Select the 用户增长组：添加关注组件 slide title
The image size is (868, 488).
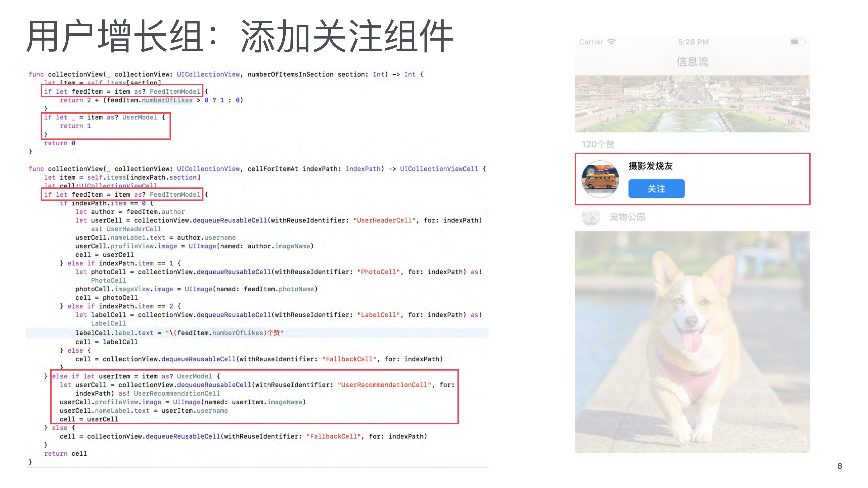tap(241, 35)
